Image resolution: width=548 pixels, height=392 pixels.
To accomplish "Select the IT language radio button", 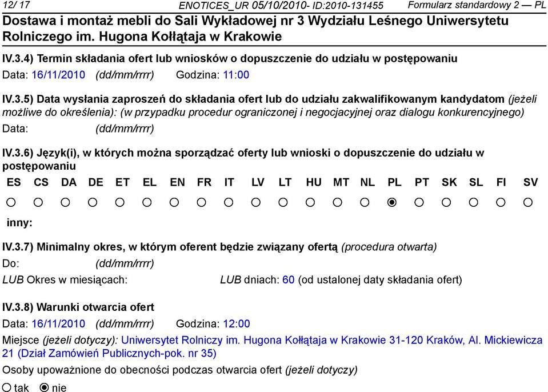I will 229,202.
